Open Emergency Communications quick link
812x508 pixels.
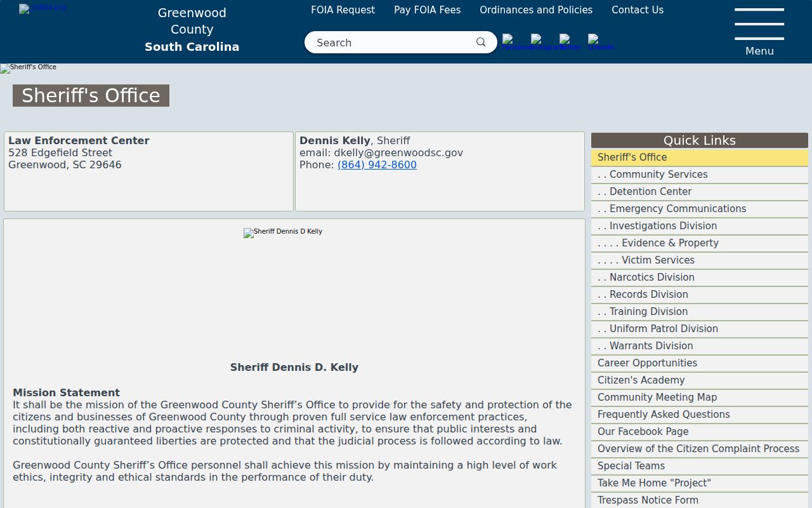[x=700, y=209]
